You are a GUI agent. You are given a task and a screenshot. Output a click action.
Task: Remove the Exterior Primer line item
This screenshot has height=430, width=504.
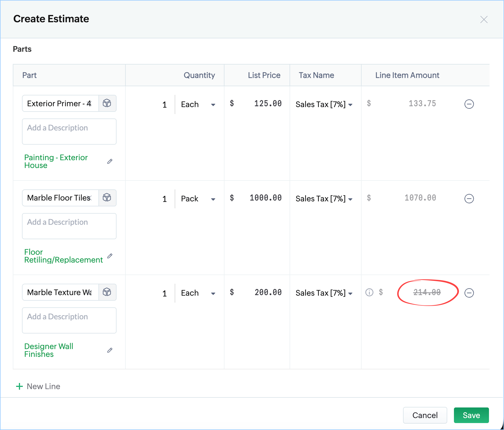469,104
